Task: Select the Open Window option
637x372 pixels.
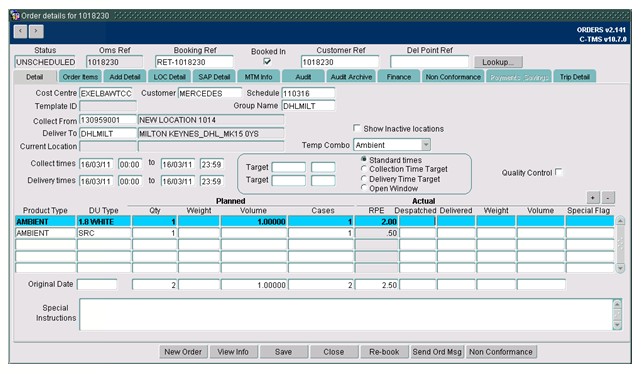Action: (364, 188)
